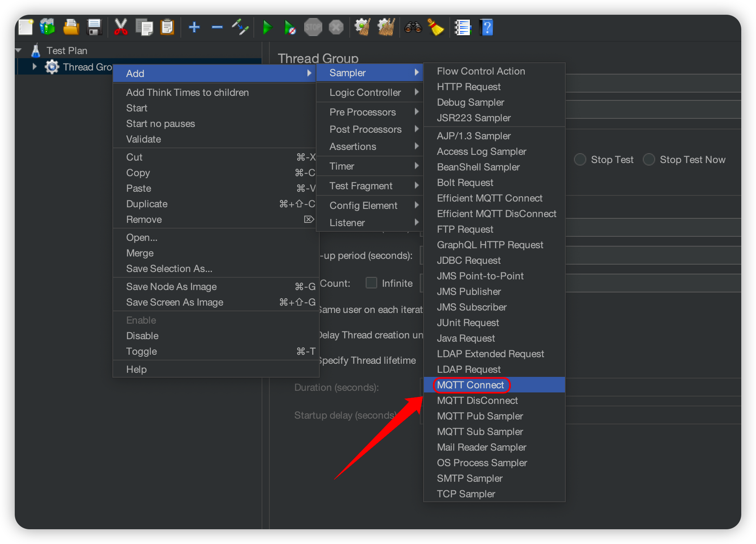Save the test plan using the disk icon
The image size is (756, 544).
click(x=94, y=27)
